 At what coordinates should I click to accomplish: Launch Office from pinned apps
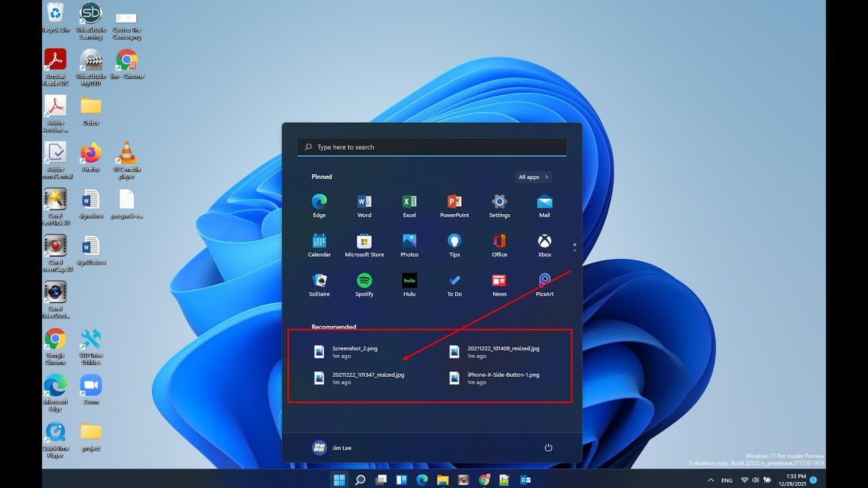(500, 245)
